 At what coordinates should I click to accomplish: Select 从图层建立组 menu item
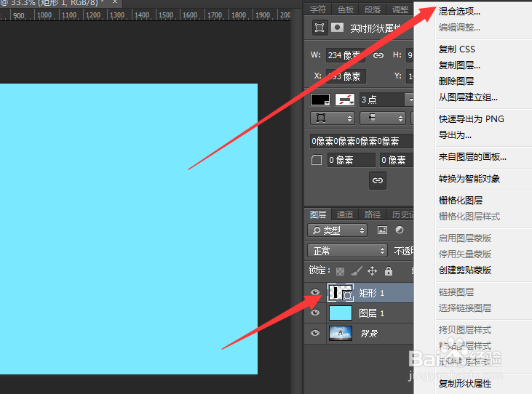468,97
